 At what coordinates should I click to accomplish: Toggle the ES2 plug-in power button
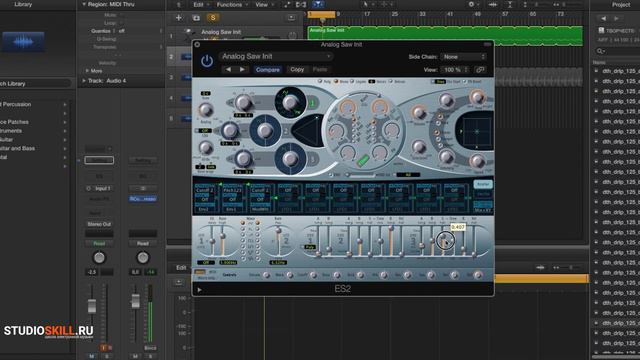207,61
